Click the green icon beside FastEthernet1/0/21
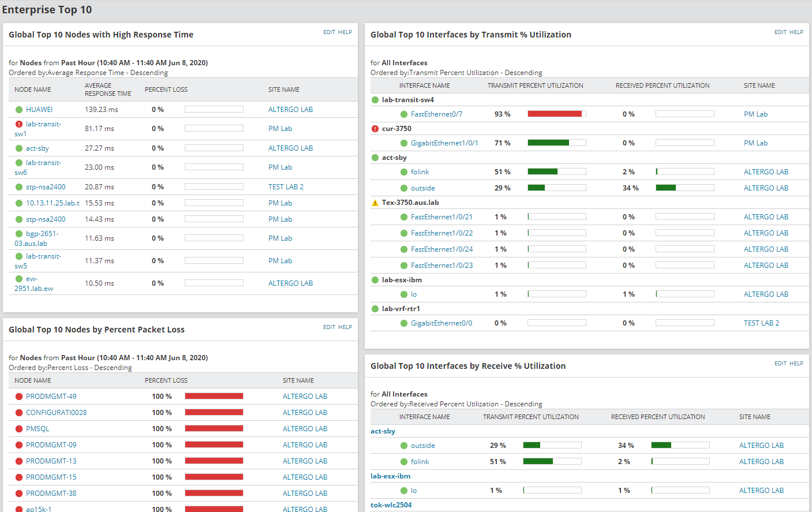812x512 pixels. click(404, 217)
